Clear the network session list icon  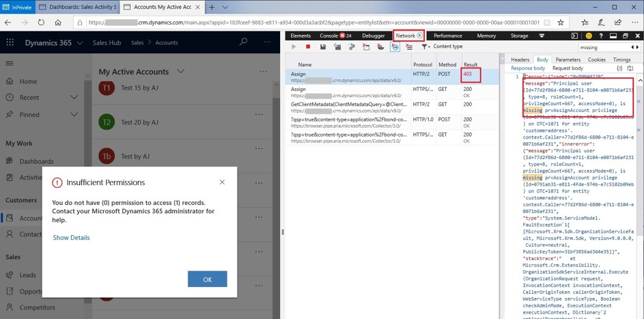[408, 47]
